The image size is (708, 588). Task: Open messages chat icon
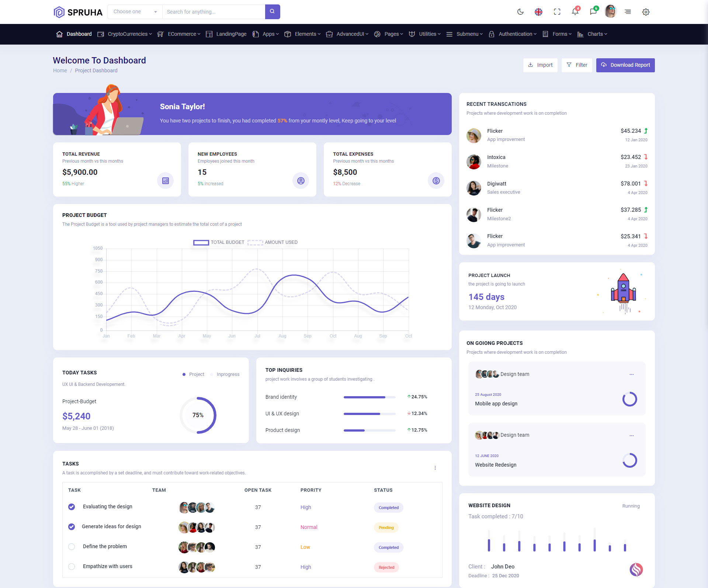[593, 12]
